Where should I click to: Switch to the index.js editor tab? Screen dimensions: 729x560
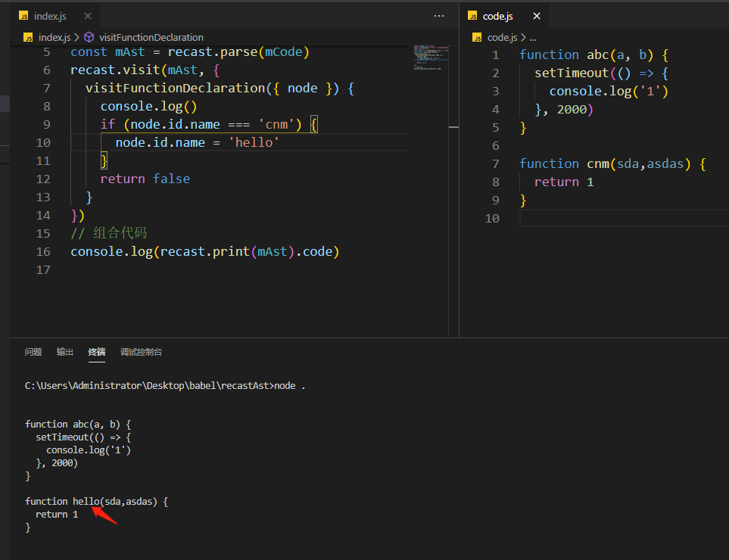tap(50, 16)
